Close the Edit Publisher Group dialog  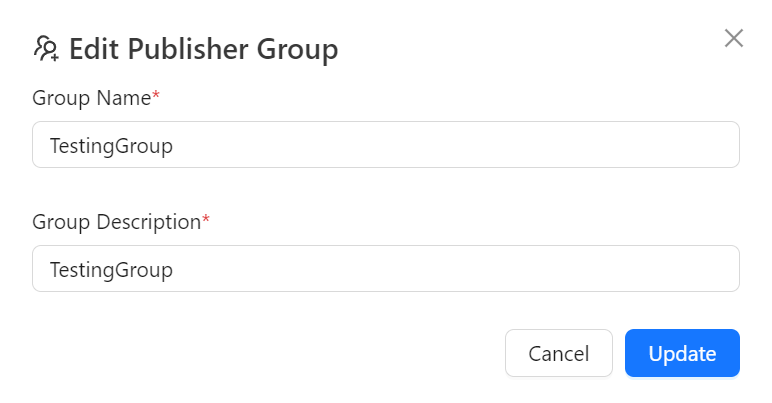[733, 39]
